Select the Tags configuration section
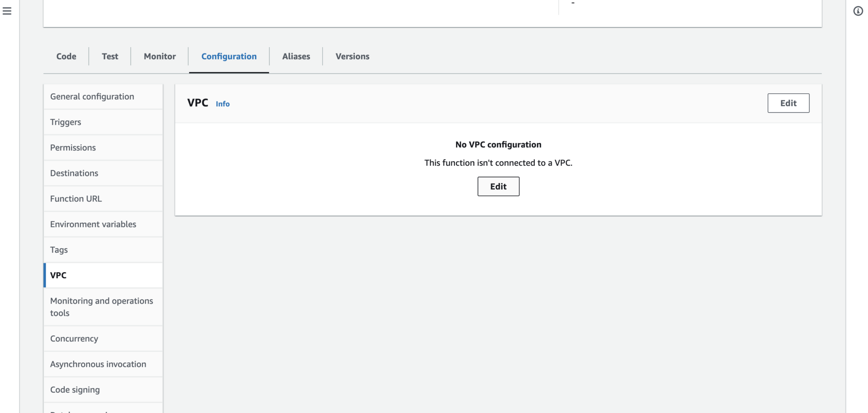Image resolution: width=868 pixels, height=413 pixels. [59, 249]
